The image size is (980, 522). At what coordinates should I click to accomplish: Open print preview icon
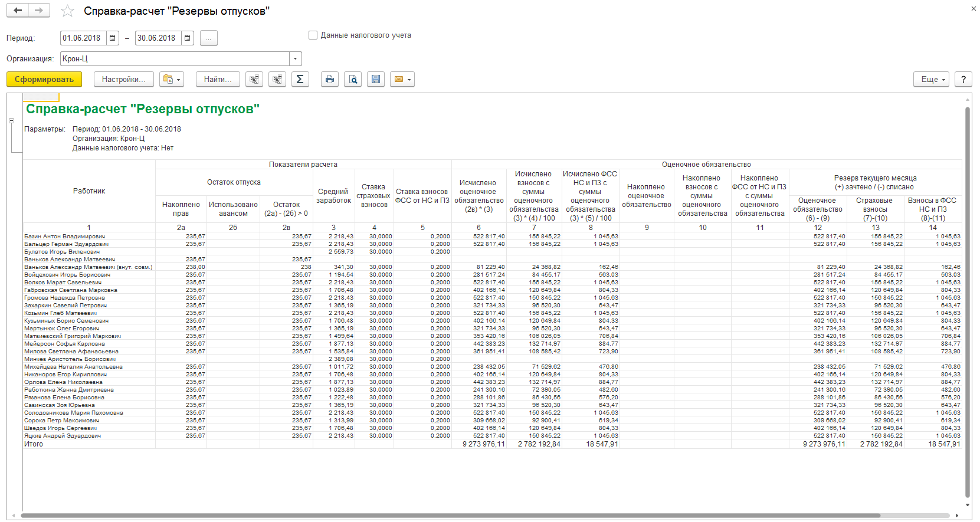tap(353, 79)
